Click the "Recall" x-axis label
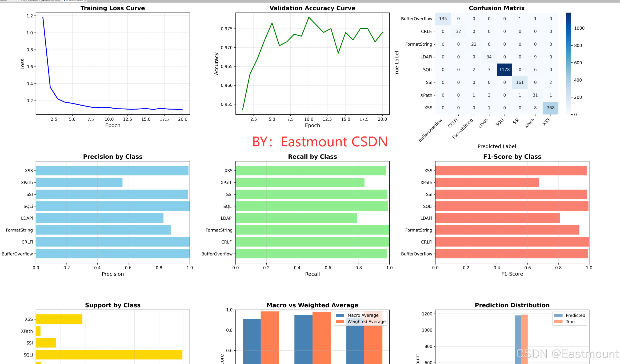The width and height of the screenshot is (620, 364). click(x=312, y=274)
